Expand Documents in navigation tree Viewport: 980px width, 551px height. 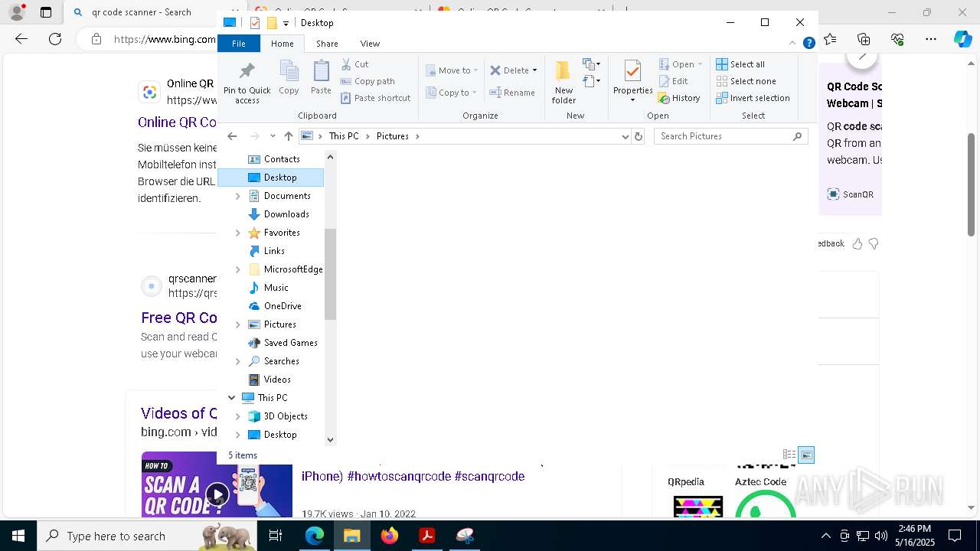tap(237, 196)
